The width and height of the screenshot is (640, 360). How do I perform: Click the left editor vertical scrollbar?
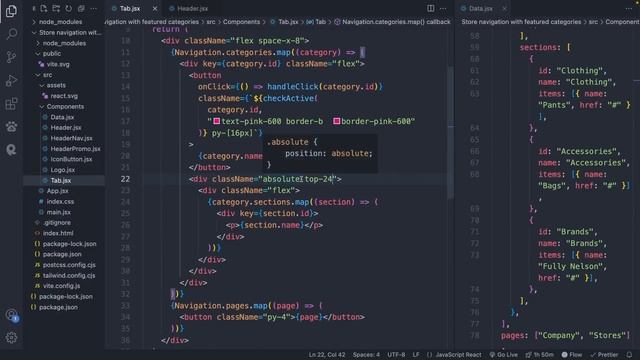[x=451, y=133]
